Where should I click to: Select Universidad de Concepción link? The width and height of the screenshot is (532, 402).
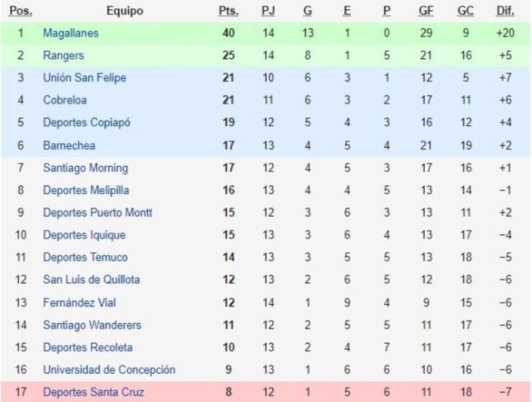click(109, 370)
